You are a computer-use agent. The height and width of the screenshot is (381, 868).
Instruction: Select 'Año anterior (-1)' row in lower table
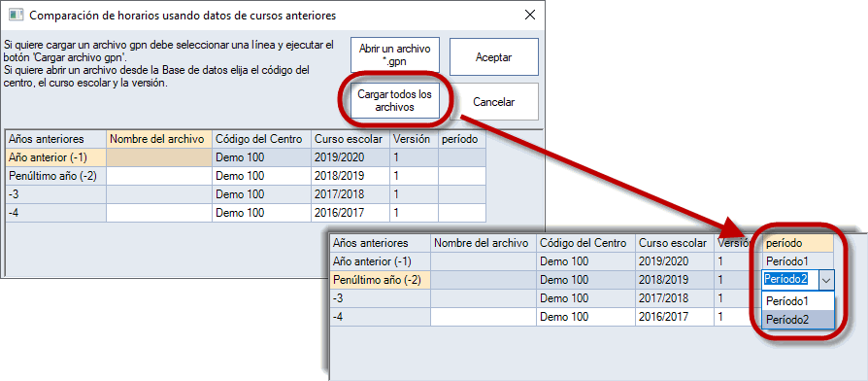[381, 261]
